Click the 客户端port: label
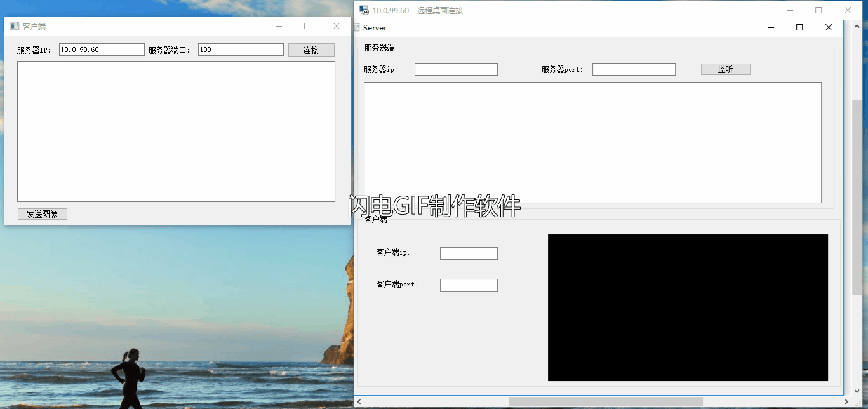Image resolution: width=868 pixels, height=409 pixels. pos(397,285)
